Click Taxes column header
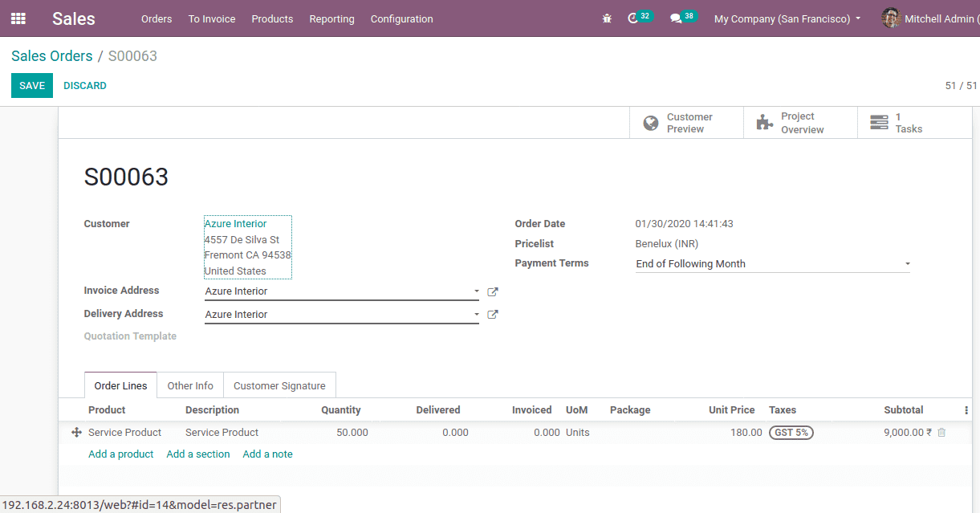Viewport: 980px width, 513px height. [783, 410]
